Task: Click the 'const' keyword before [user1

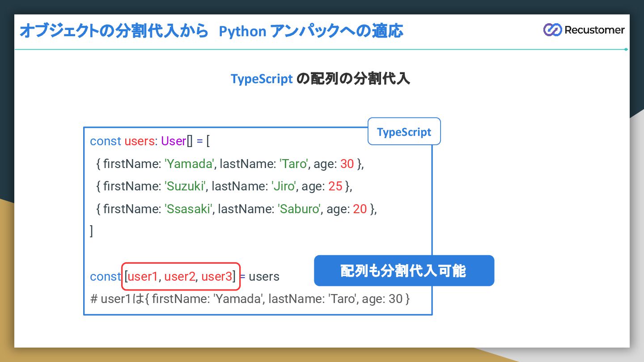Action: coord(106,277)
